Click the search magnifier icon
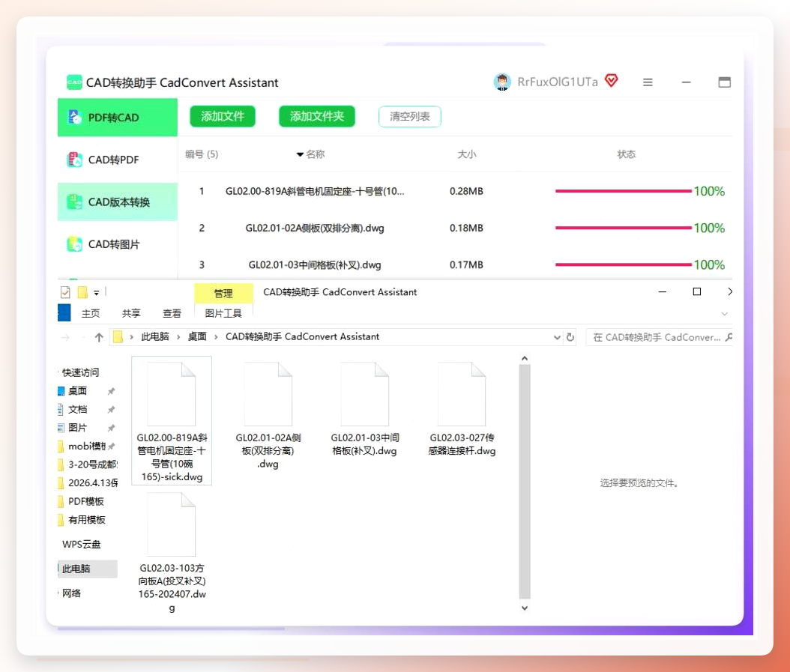Screen dimensions: 790x672 [729, 338]
